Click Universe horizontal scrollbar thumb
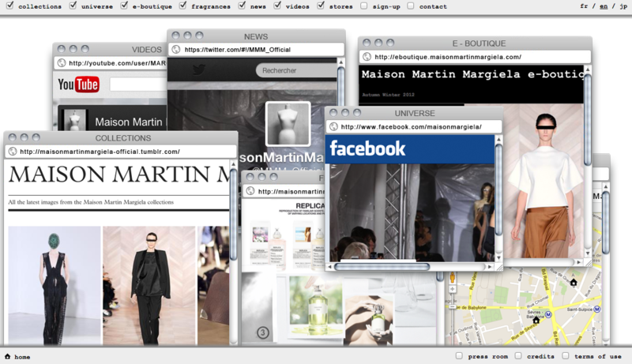Screen dimensions: 632x364 [x=382, y=267]
